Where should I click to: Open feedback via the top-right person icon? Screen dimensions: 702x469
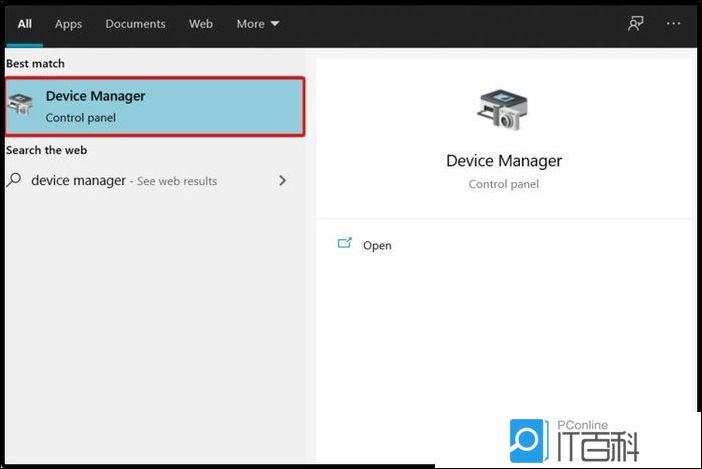click(x=636, y=24)
